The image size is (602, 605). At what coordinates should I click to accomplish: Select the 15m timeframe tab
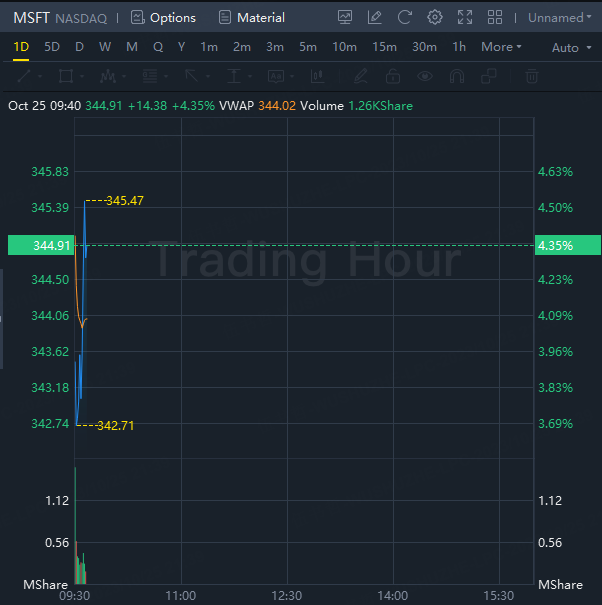[x=384, y=47]
